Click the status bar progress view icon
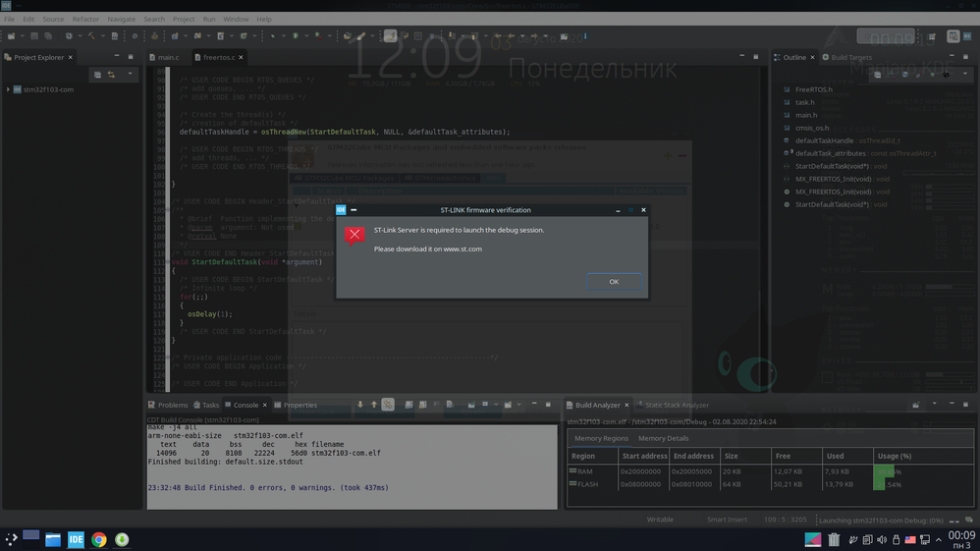The image size is (980, 551). tap(969, 521)
